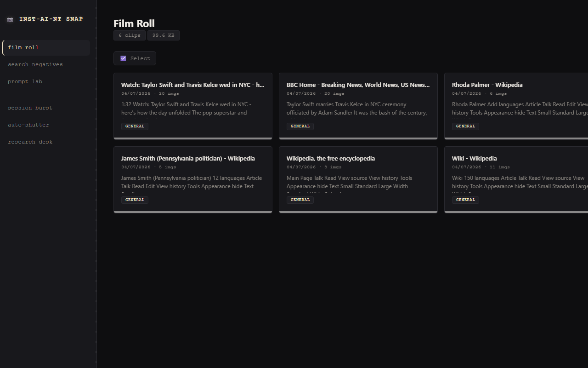Open prompt lab page
588x368 pixels.
pyautogui.click(x=46, y=82)
